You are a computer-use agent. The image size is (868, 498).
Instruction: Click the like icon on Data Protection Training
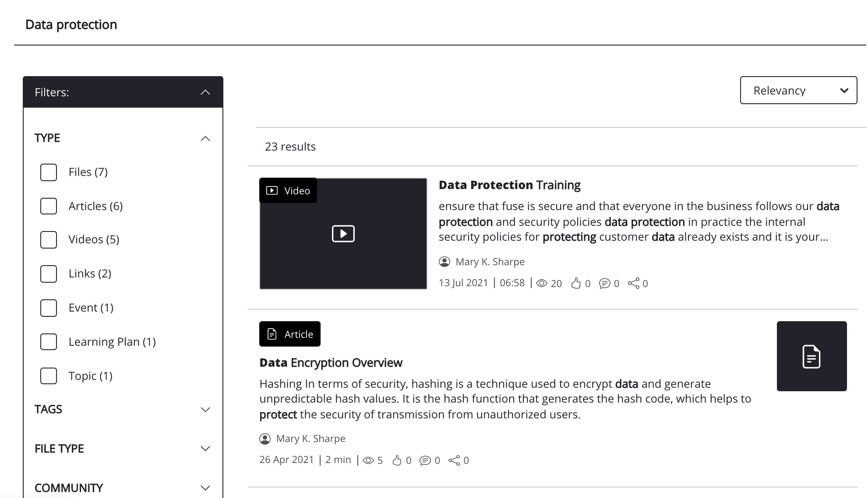point(576,284)
